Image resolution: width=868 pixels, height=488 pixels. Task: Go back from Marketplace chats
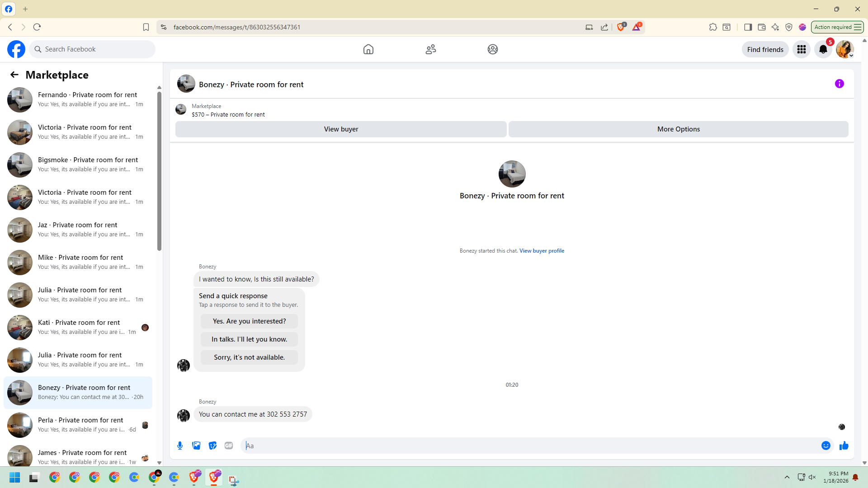(x=14, y=75)
